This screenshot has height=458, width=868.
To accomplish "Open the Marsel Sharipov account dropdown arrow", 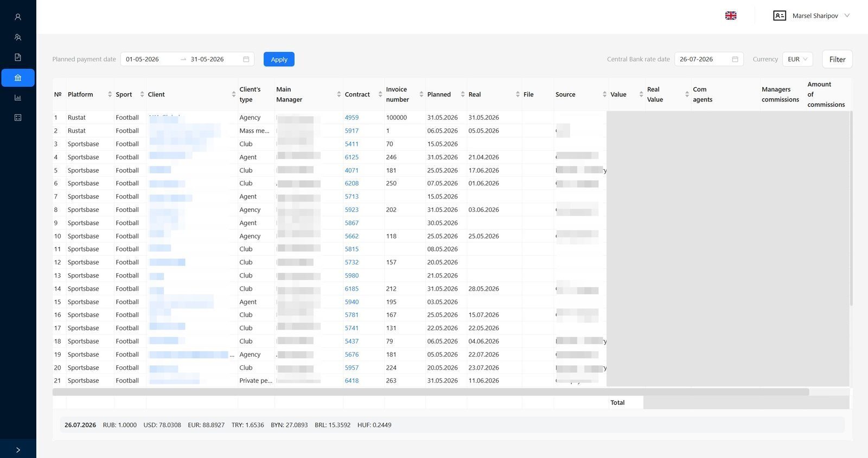I will pos(847,16).
